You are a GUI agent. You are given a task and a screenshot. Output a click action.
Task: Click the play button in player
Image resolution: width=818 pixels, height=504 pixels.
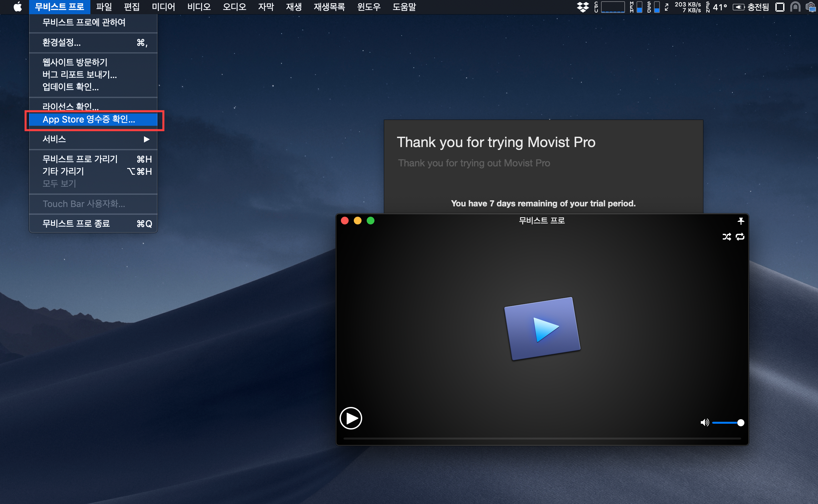coord(351,418)
